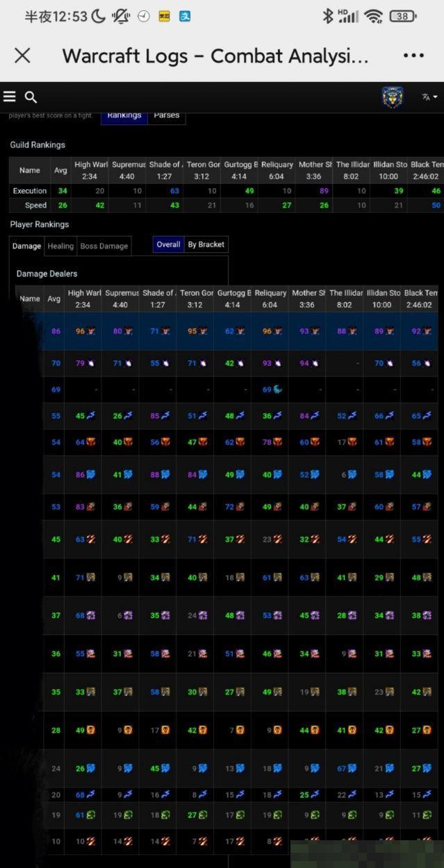444x868 pixels.
Task: Click spec icon beside 61 in Avg 19 row
Action: coord(90,815)
